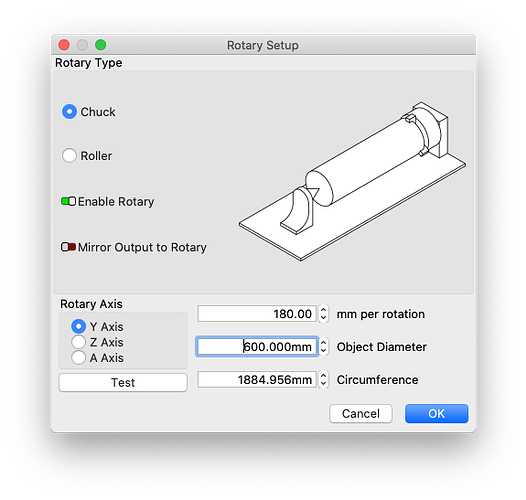Click the chuck rotary illustration
This screenshot has width=526, height=500.
coord(352,181)
